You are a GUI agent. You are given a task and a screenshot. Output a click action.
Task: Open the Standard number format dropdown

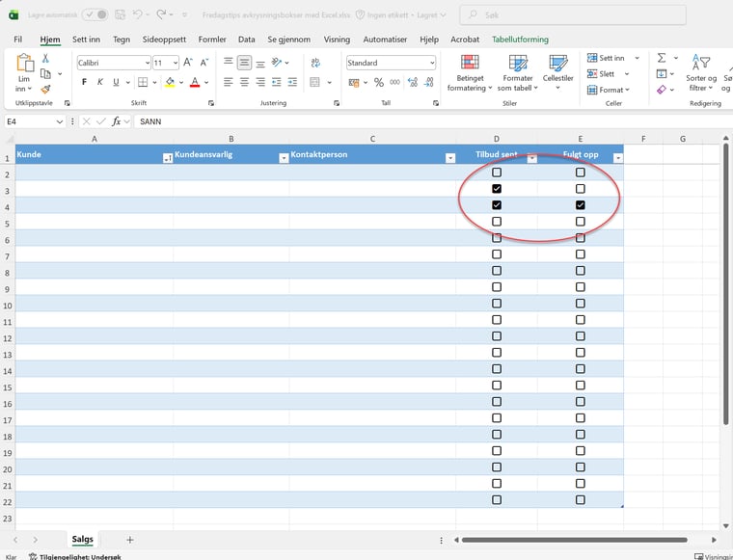(x=432, y=63)
